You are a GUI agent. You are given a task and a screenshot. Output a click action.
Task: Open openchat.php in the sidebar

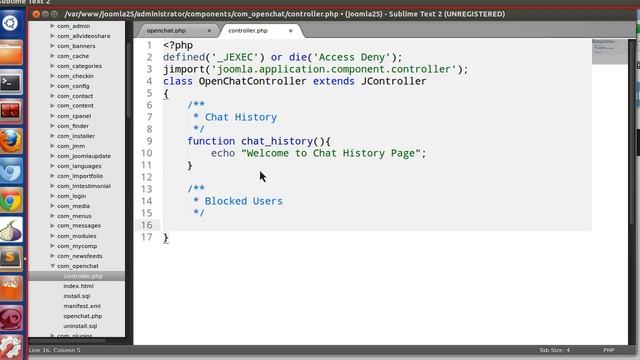click(82, 316)
